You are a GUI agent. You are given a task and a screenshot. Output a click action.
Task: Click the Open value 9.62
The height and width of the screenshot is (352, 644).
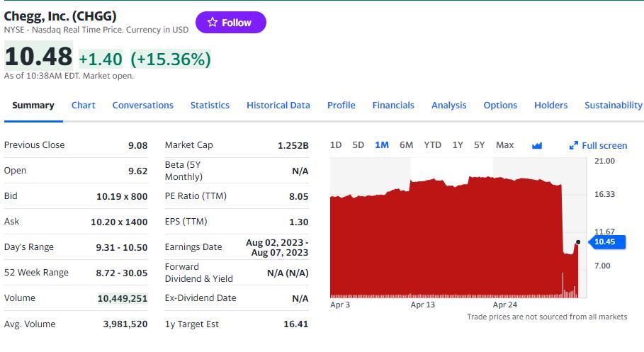coord(137,171)
